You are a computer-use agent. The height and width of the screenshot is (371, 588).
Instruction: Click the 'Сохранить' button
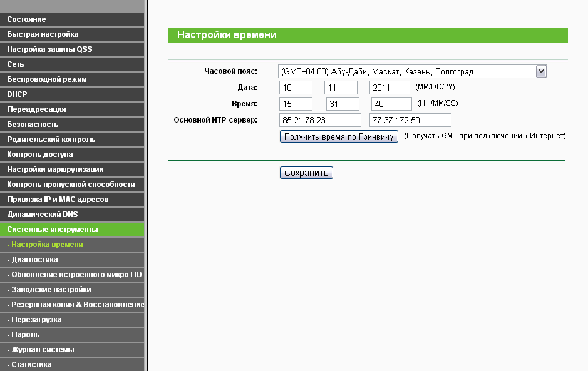point(306,173)
